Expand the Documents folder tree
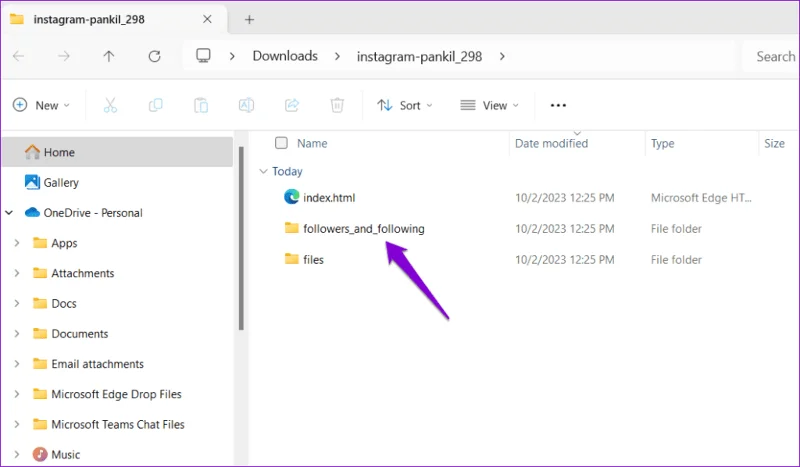This screenshot has height=467, width=800. [x=17, y=334]
